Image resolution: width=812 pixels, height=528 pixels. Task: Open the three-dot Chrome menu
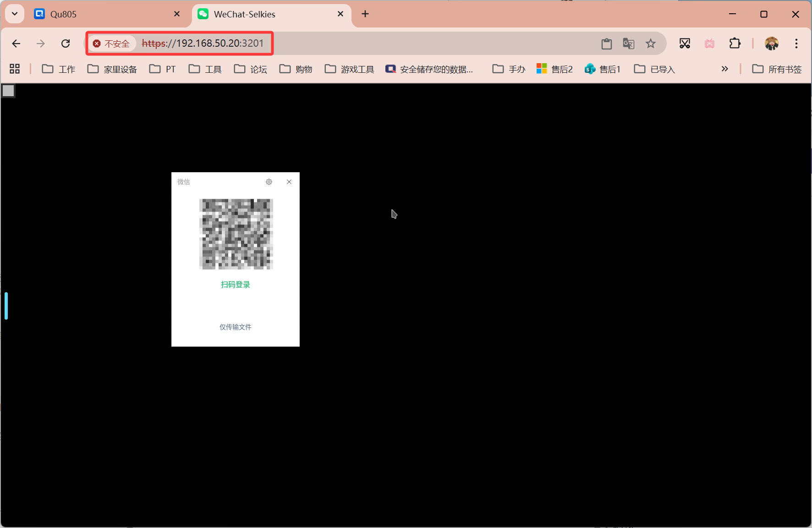click(x=796, y=44)
